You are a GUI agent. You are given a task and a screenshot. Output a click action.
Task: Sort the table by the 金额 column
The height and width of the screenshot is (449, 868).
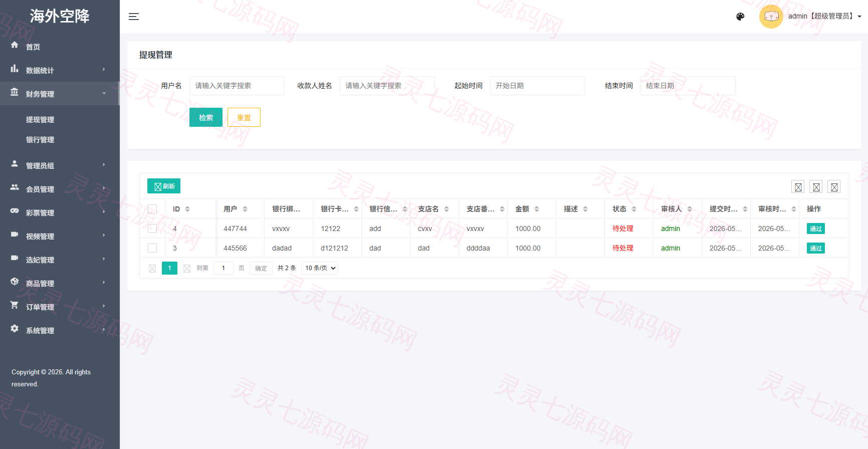537,209
